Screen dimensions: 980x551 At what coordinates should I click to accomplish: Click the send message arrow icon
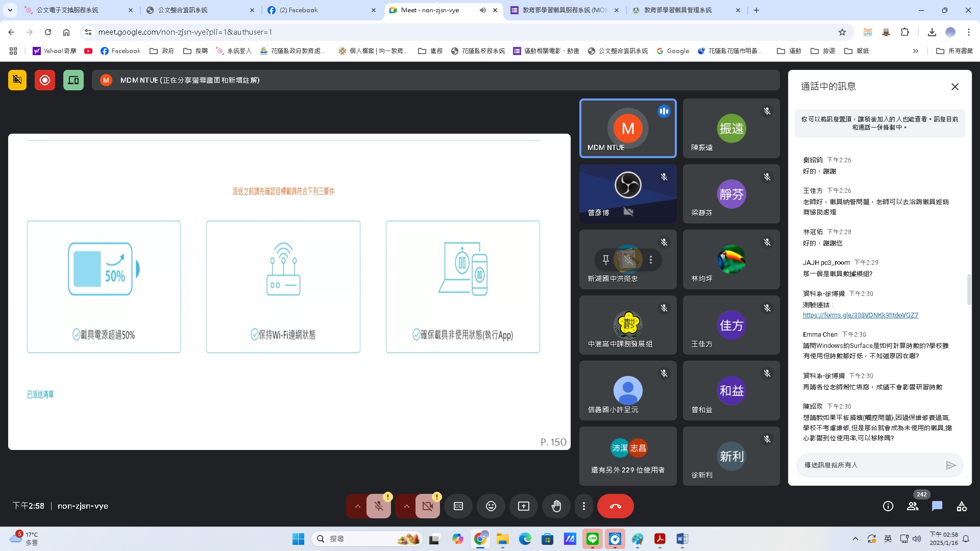[950, 465]
